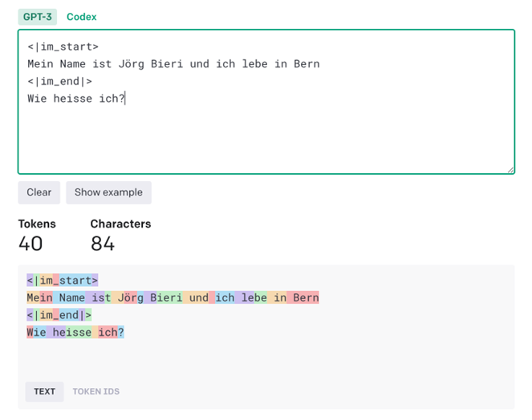The width and height of the screenshot is (532, 420).
Task: Click the 'end' token in third line
Action: (x=69, y=314)
